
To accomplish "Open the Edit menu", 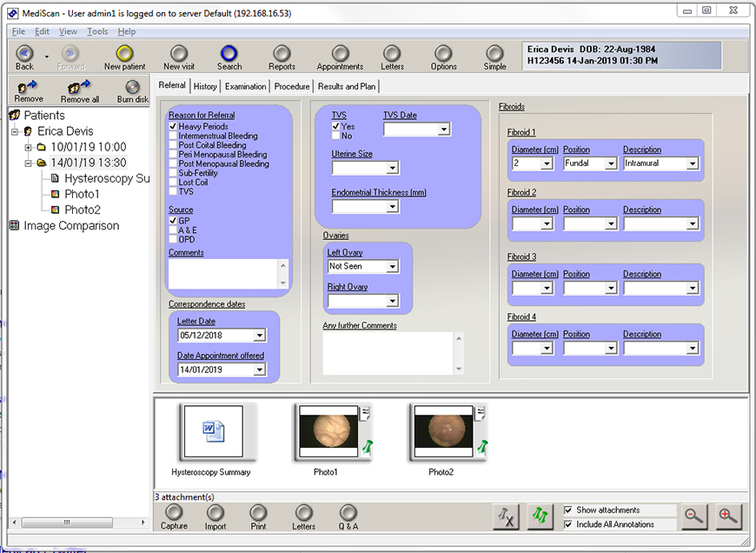I will click(x=42, y=31).
